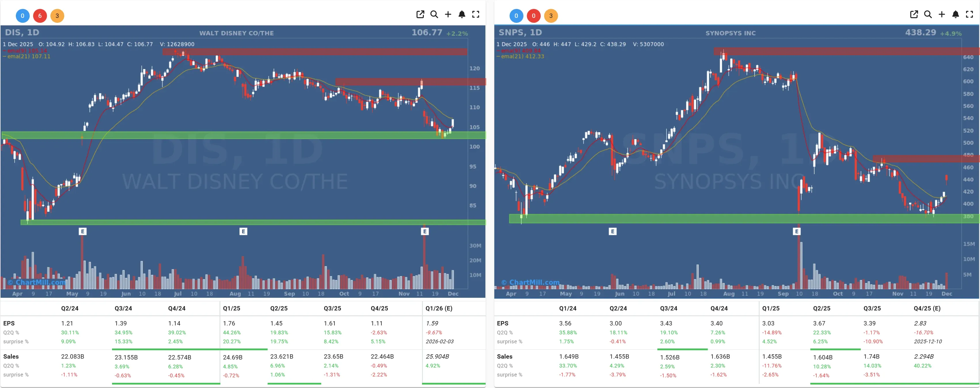Click SNPS earnings date 2025-12-10
980x388 pixels.
tap(928, 342)
